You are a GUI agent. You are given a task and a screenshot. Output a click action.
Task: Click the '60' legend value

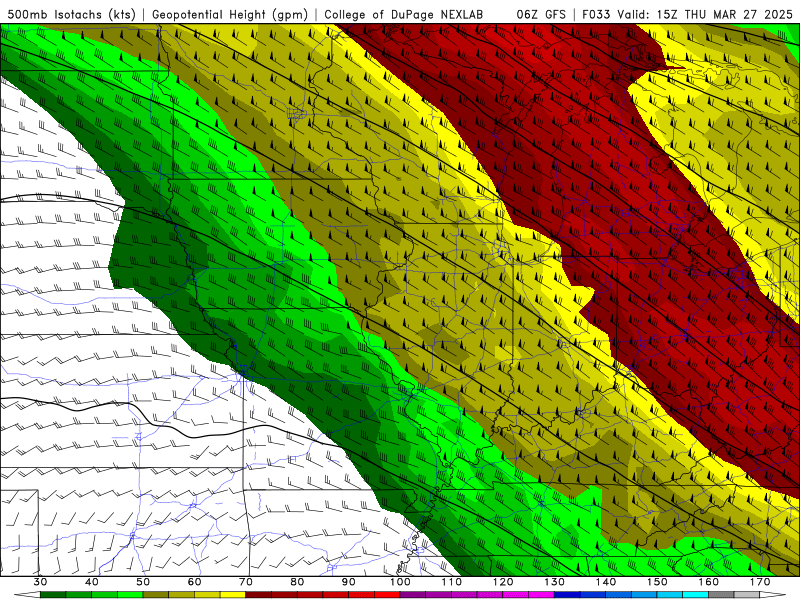pyautogui.click(x=194, y=582)
